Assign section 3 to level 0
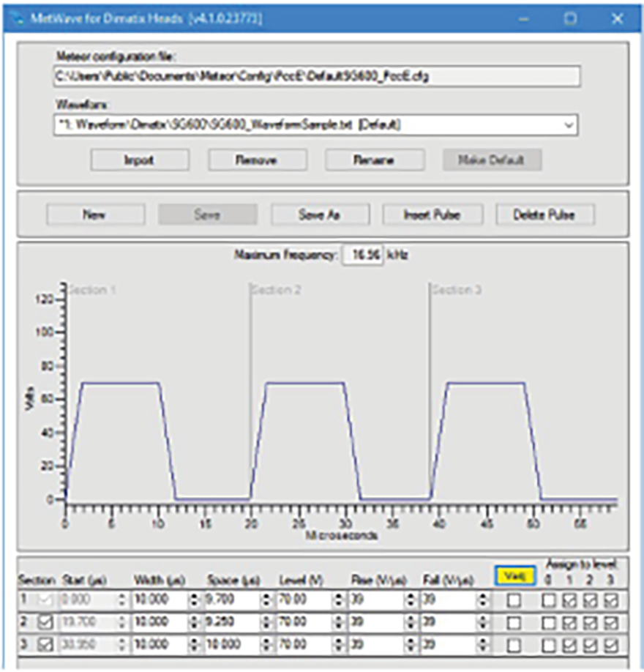 coord(549,645)
